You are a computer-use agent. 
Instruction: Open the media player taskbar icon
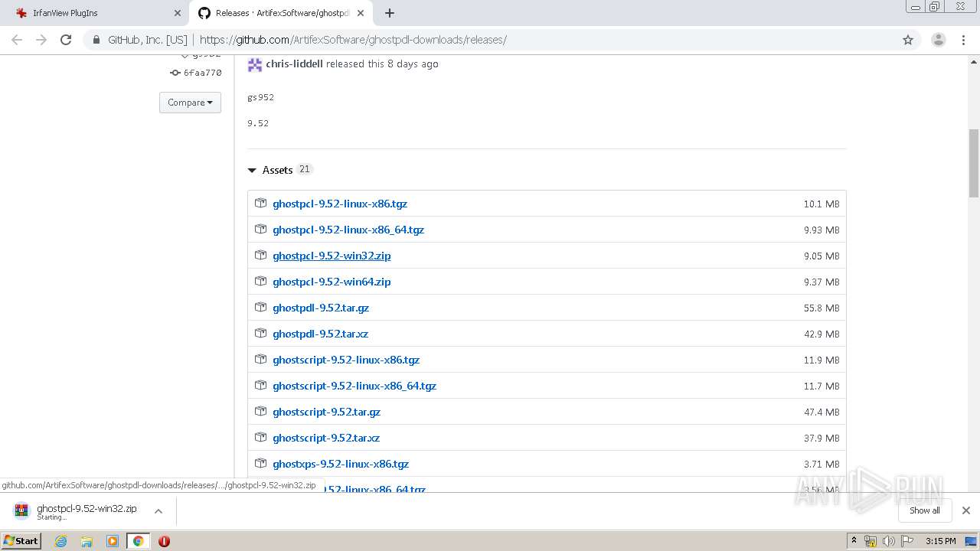tap(113, 541)
